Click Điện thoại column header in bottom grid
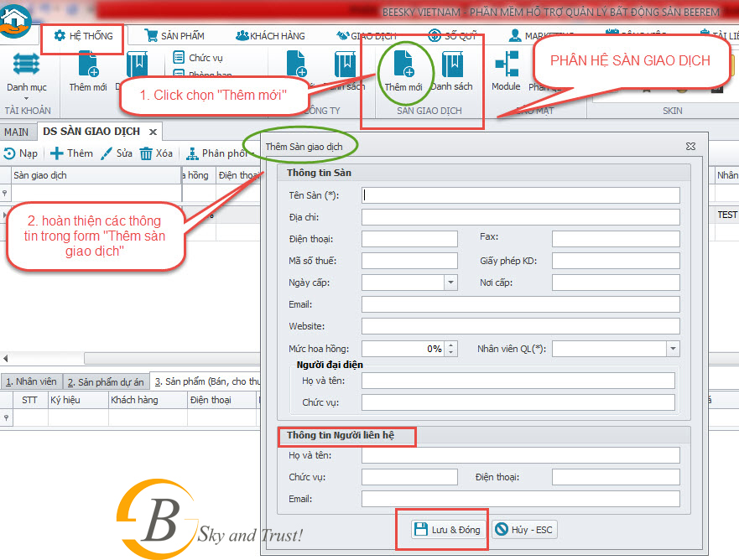 pos(222,401)
